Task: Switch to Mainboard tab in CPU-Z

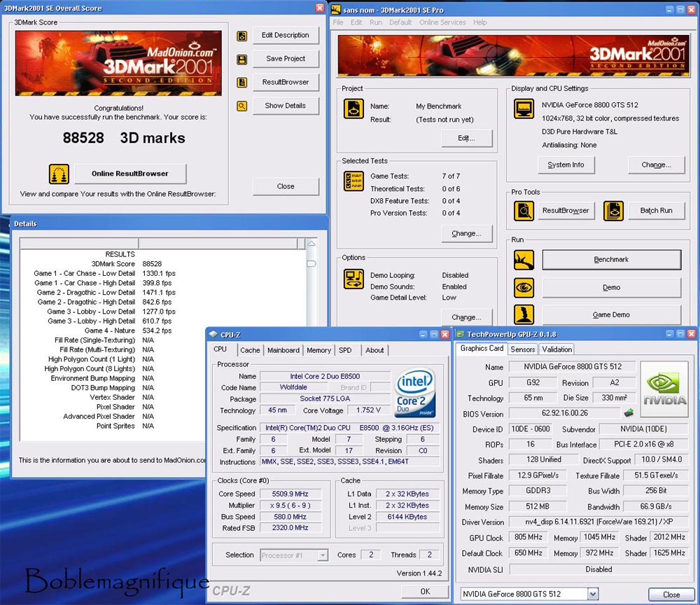Action: pos(283,351)
